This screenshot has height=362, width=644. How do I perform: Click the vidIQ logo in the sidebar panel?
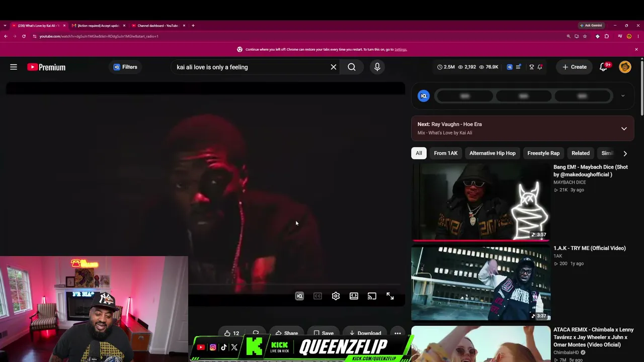point(424,96)
